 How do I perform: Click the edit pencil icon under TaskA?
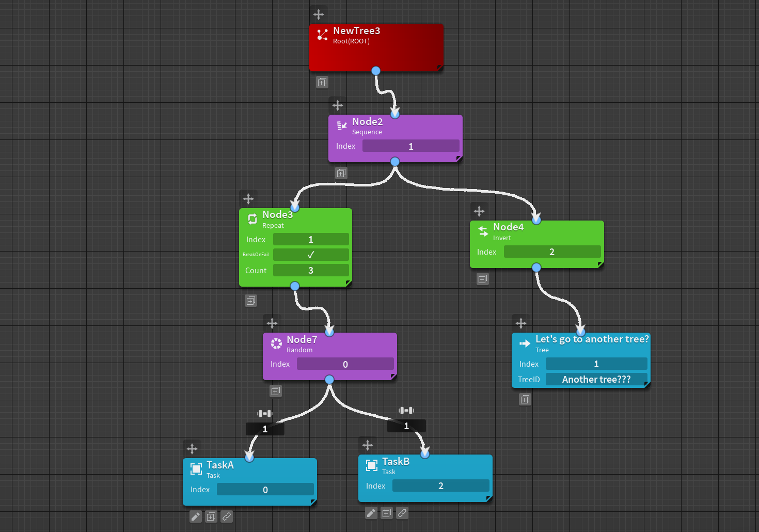point(196,517)
